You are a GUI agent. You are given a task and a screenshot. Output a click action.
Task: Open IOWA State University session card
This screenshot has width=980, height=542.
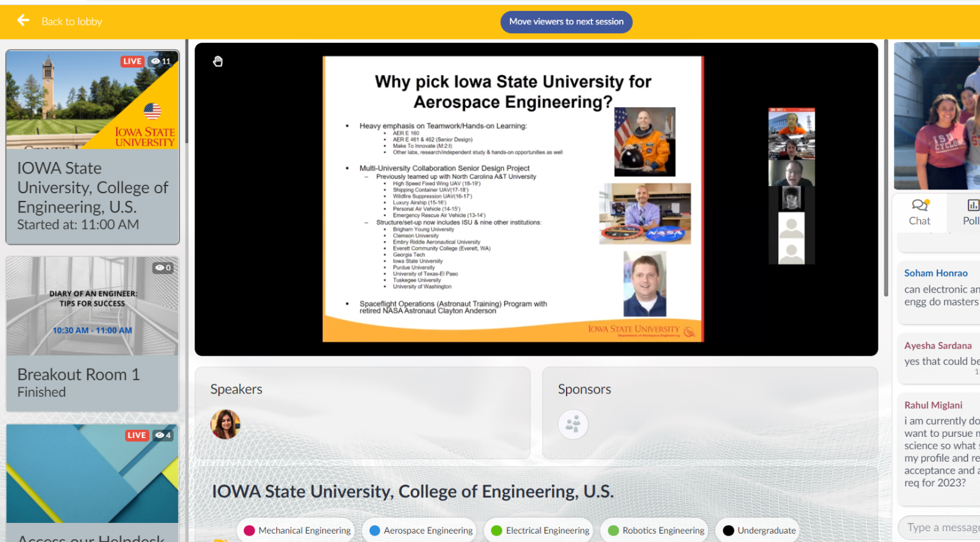pyautogui.click(x=93, y=147)
